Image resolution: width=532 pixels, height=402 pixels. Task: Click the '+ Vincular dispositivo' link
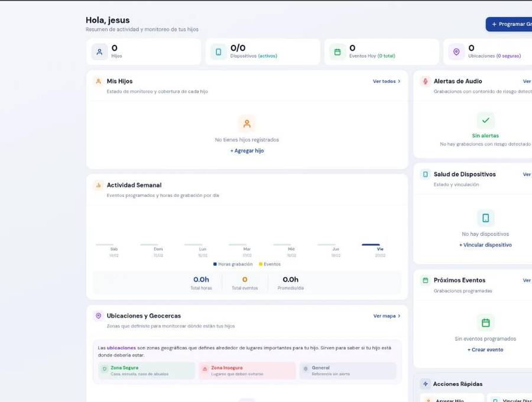click(x=485, y=245)
